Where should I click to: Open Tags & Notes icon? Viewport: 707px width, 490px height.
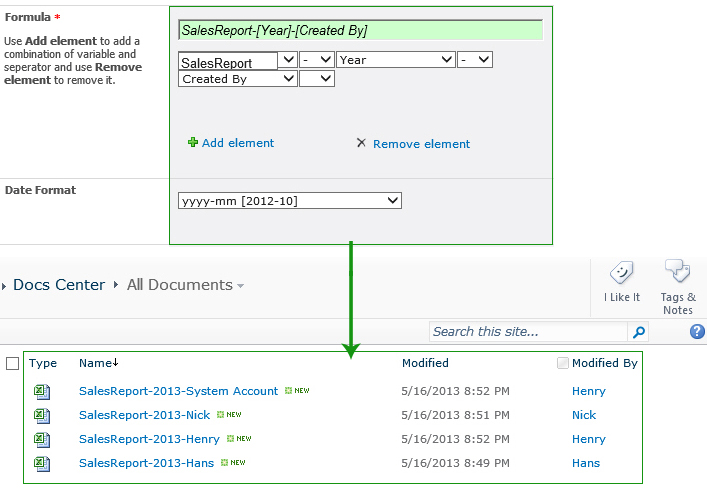point(678,274)
